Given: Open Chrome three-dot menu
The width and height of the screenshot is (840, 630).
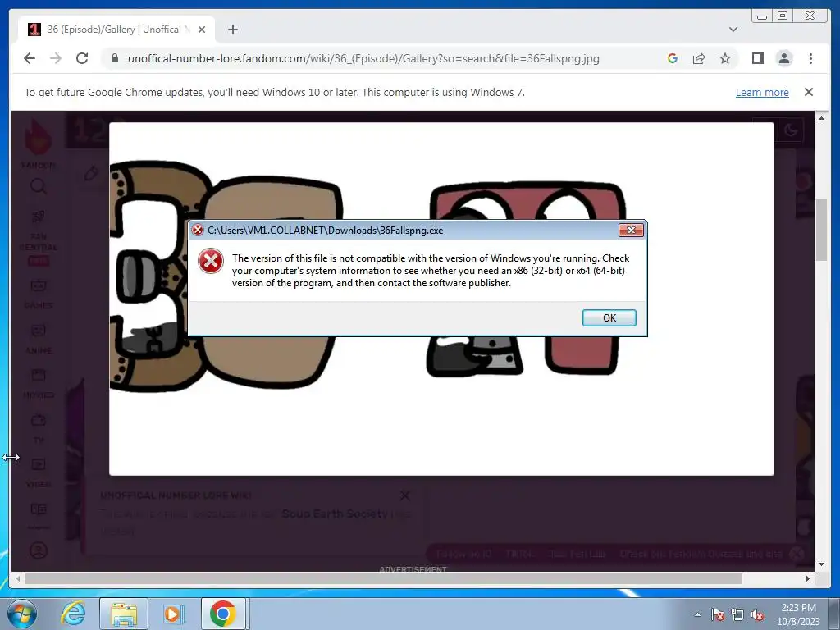Looking at the screenshot, I should click(x=810, y=58).
